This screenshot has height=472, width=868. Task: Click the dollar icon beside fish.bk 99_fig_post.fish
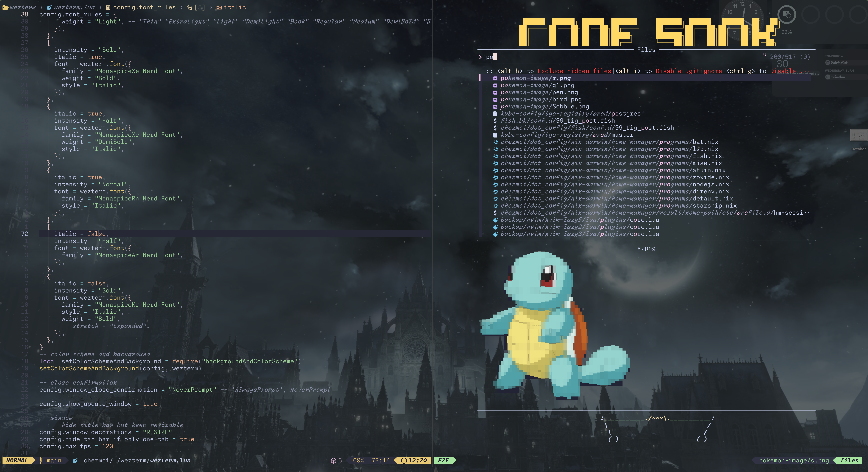pyautogui.click(x=495, y=121)
